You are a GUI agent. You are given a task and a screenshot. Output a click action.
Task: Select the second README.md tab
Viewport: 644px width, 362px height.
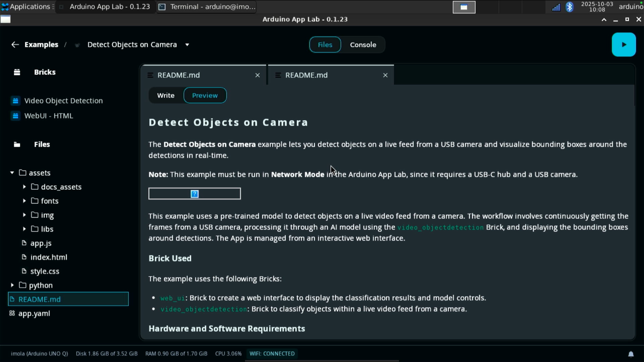click(x=306, y=75)
